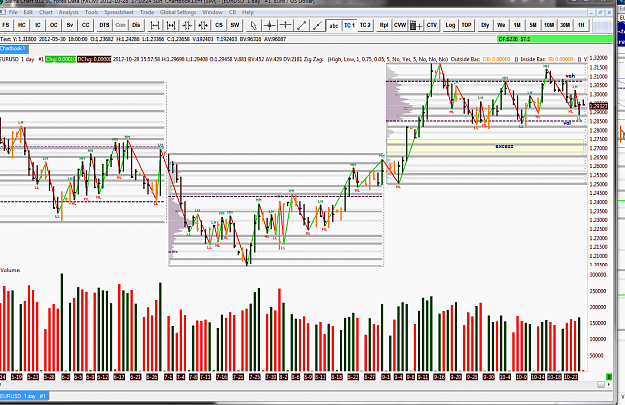Click the green Chg value box
The image size is (625, 405).
click(x=60, y=59)
